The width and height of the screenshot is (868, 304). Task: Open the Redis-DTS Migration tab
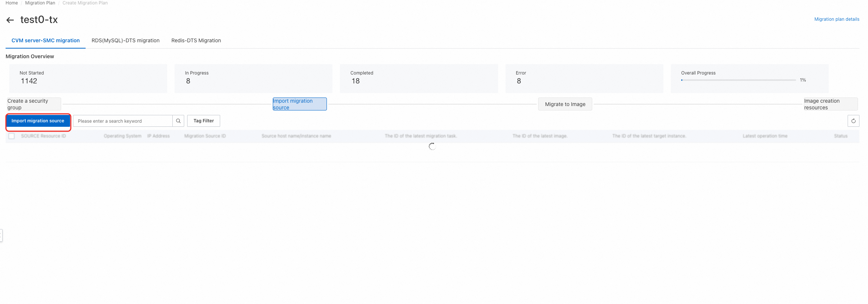click(x=196, y=40)
